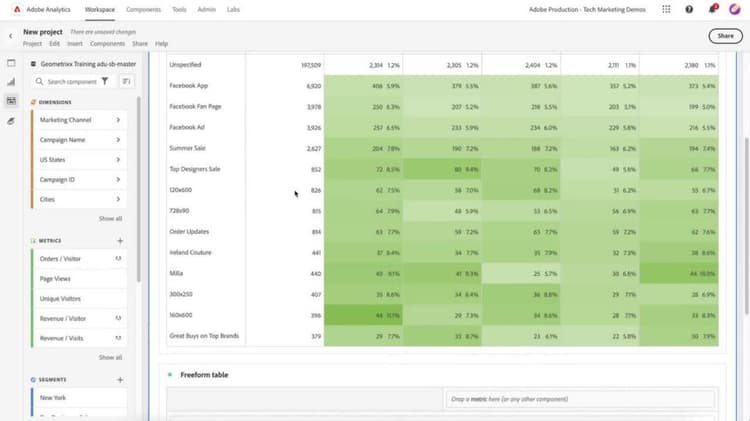Open the Components icon in left rail
The image size is (750, 421).
(11, 100)
